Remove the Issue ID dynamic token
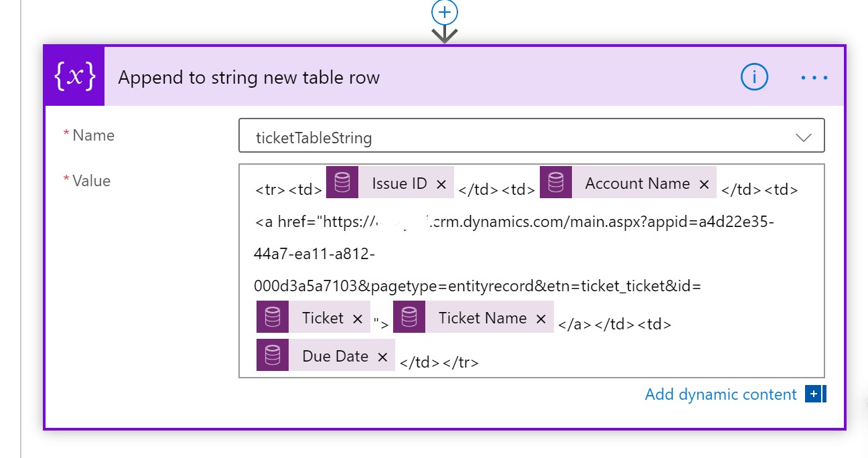Viewport: 868px width, 458px height. 441,185
